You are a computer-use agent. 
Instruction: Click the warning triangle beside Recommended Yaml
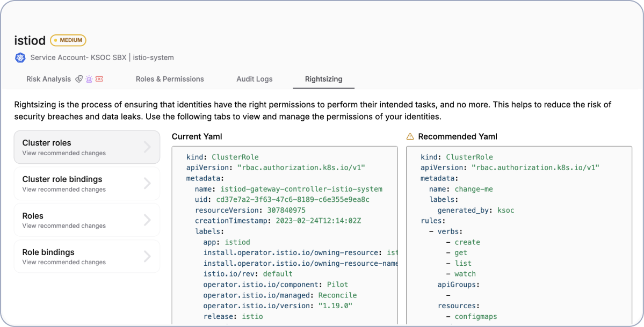point(410,136)
